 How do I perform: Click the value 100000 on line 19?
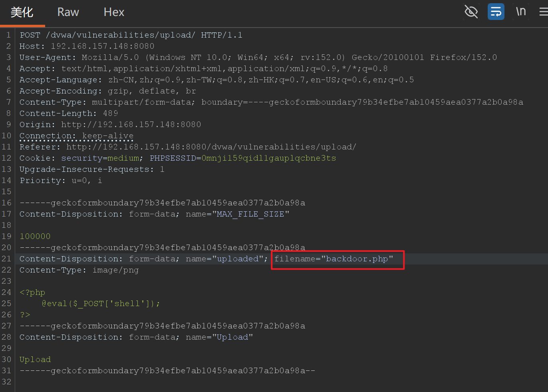click(35, 237)
